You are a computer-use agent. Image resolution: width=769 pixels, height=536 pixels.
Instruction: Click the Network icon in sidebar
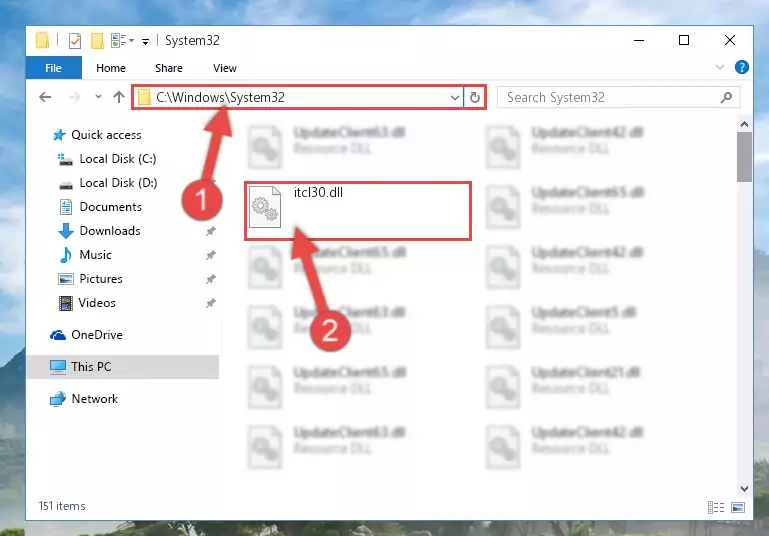57,399
